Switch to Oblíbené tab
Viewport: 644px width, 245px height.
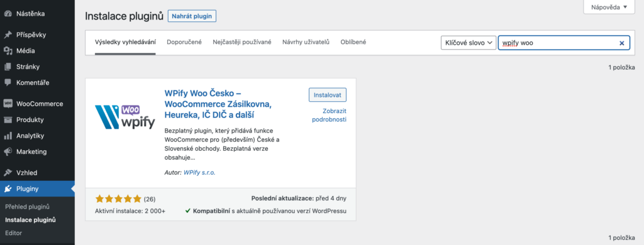(353, 42)
